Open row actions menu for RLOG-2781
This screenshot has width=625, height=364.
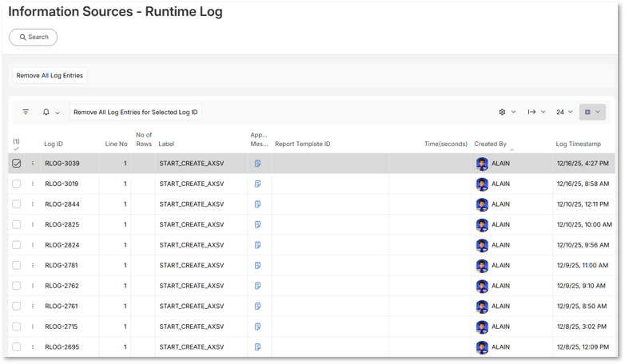(33, 265)
